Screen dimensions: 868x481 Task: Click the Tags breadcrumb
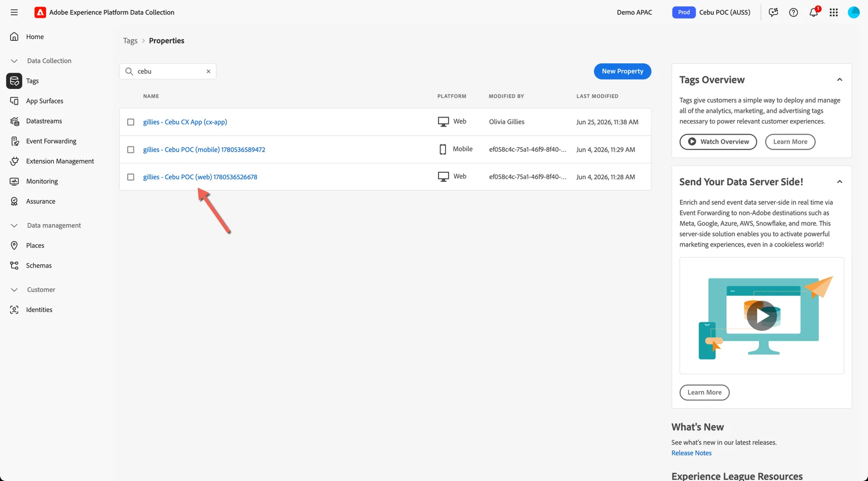[130, 41]
